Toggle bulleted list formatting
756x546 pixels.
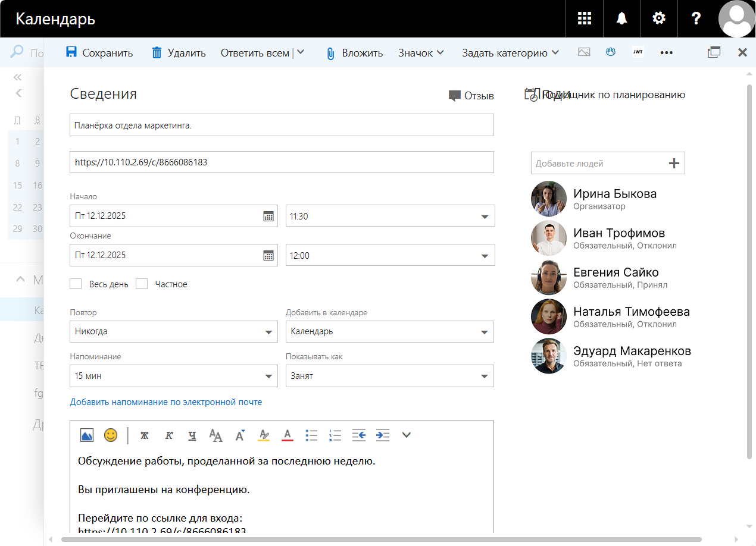311,435
